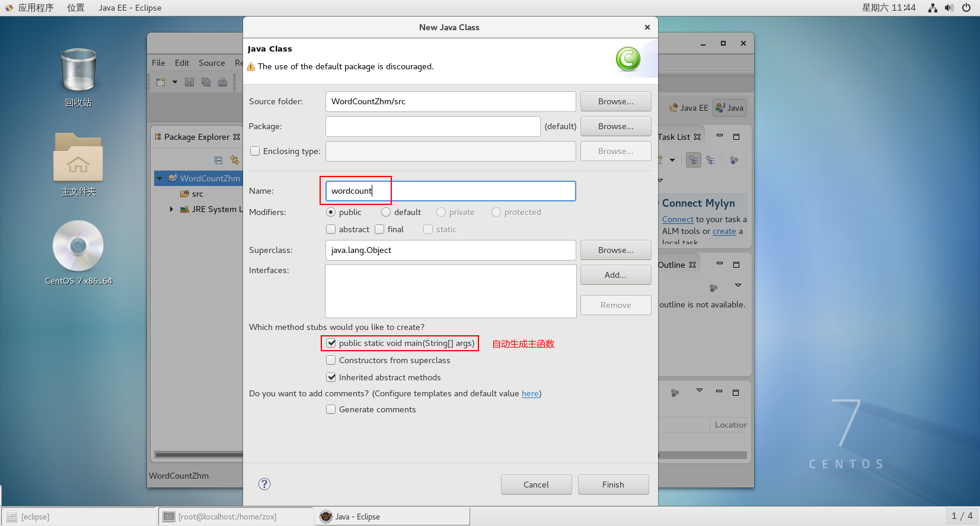Select the Package Explorer tab
980x526 pixels.
[196, 137]
